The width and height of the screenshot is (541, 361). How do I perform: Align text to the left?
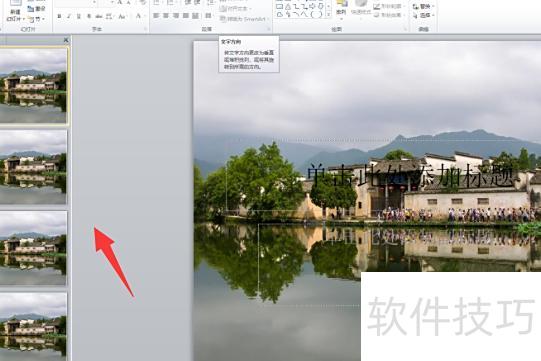pyautogui.click(x=156, y=16)
